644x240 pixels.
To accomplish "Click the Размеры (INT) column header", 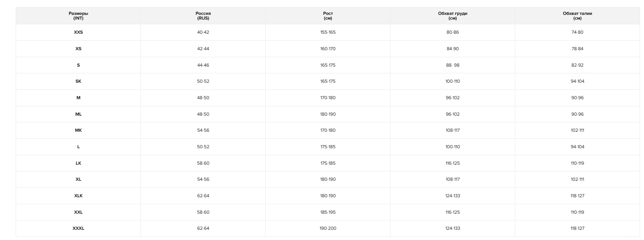I will point(78,16).
